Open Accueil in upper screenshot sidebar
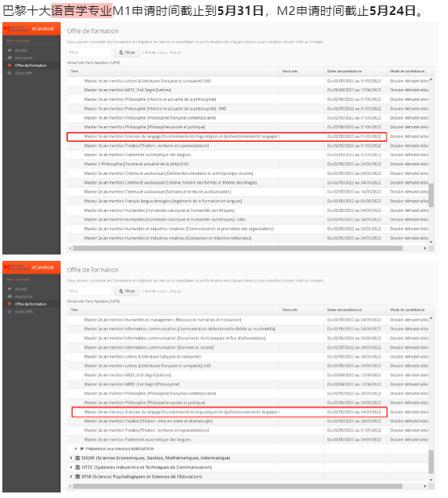The width and height of the screenshot is (448, 498). [21, 50]
